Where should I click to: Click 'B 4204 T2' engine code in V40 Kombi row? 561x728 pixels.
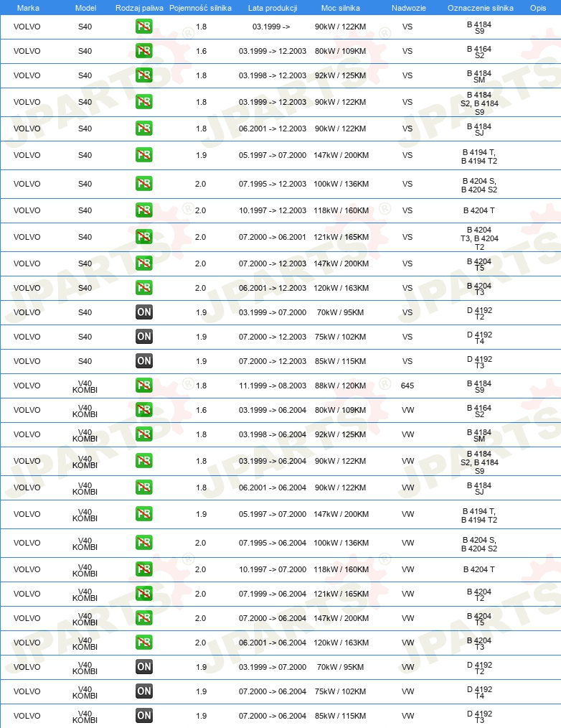pyautogui.click(x=479, y=594)
